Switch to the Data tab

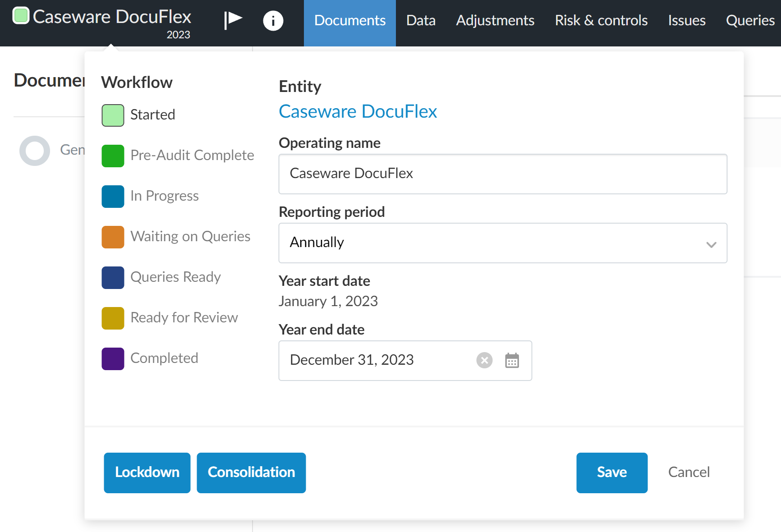[420, 20]
